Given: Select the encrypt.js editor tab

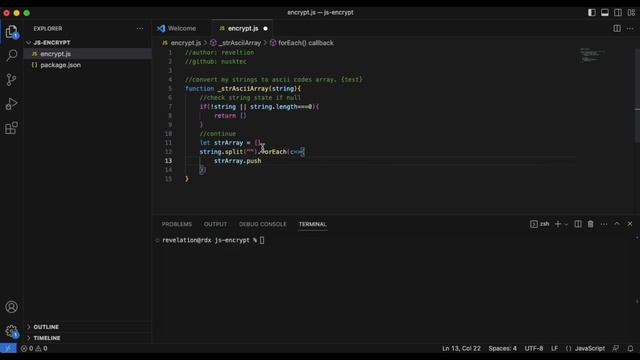Looking at the screenshot, I should (x=243, y=28).
